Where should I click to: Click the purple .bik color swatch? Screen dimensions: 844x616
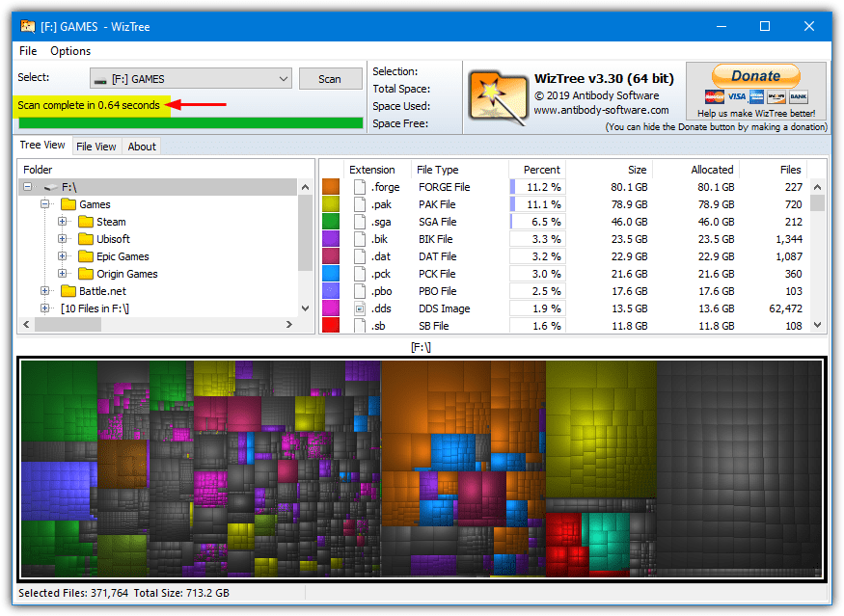click(331, 239)
